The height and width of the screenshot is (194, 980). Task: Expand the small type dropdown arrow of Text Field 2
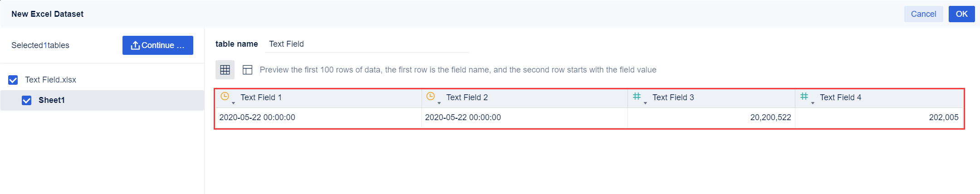(439, 103)
